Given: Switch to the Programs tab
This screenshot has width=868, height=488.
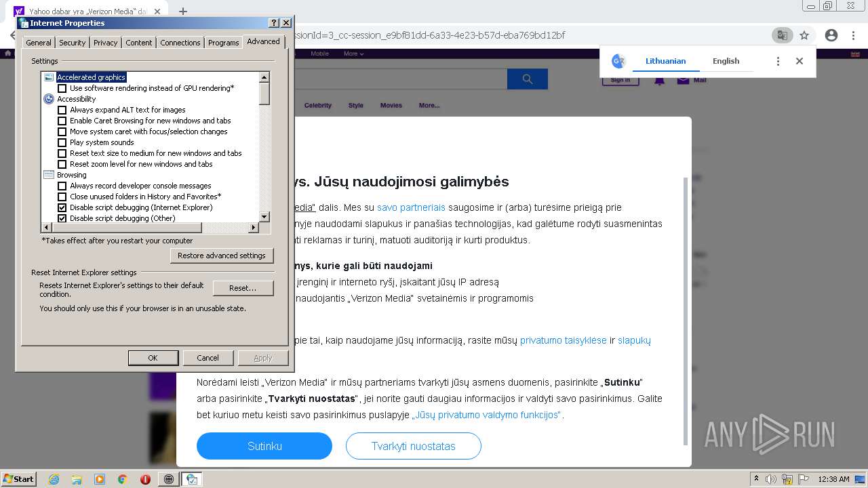Looking at the screenshot, I should click(224, 43).
